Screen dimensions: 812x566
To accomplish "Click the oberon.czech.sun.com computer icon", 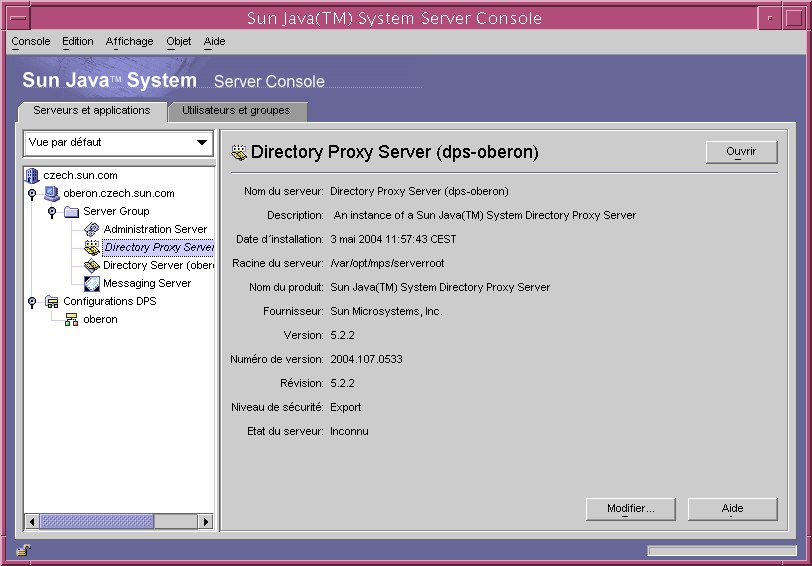I will click(52, 194).
